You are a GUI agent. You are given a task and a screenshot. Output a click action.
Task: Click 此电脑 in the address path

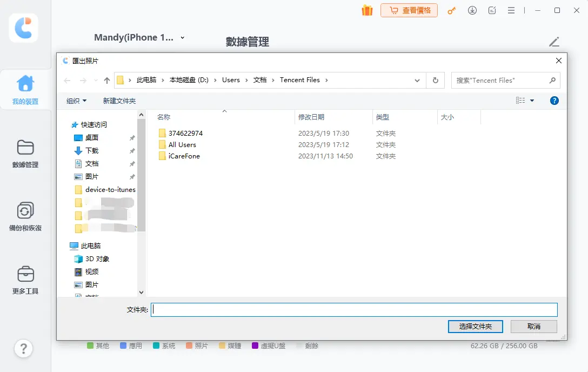coord(146,80)
